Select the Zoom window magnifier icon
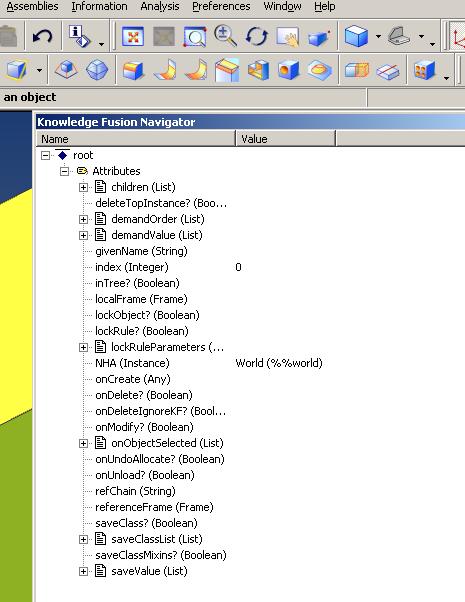Screen dimensions: 465x602 tap(195, 36)
